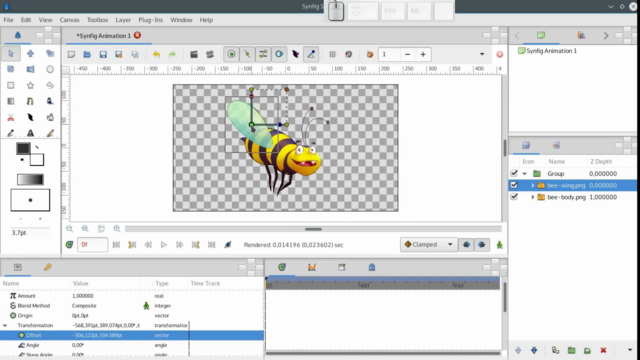Screen dimensions: 640x360
Task: Uncheck the Group layer visibility
Action: pyautogui.click(x=514, y=173)
